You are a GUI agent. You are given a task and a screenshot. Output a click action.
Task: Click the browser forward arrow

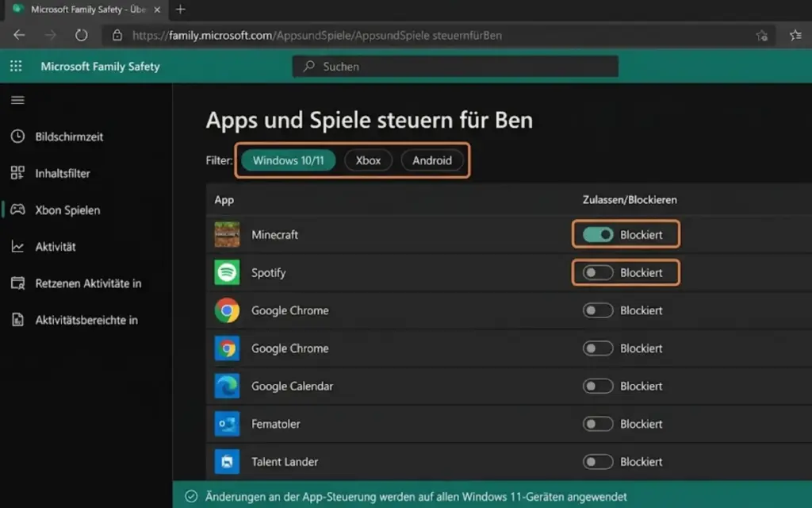coord(50,35)
